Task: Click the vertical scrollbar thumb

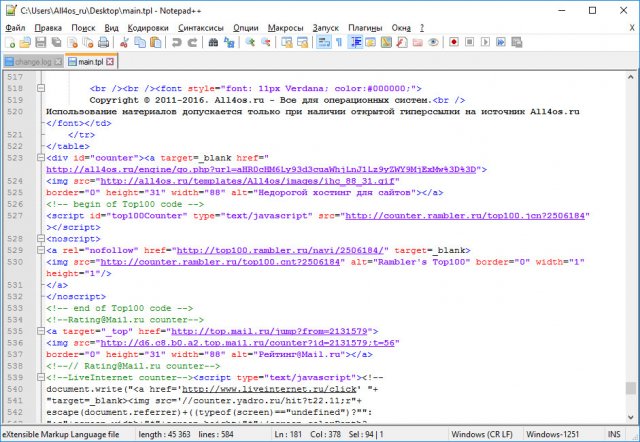Action: 631,388
